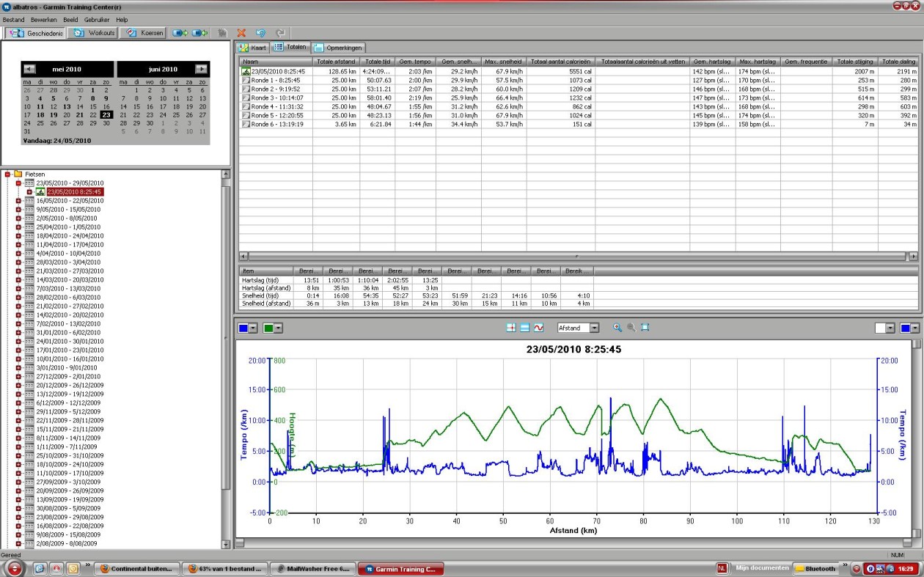Collapse the Fietsen tree node
This screenshot has height=577, width=924.
point(7,174)
